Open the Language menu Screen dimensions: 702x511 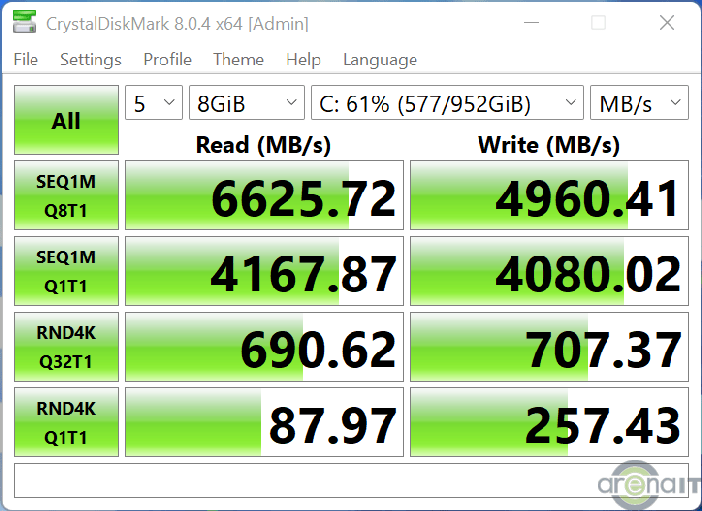tap(379, 60)
